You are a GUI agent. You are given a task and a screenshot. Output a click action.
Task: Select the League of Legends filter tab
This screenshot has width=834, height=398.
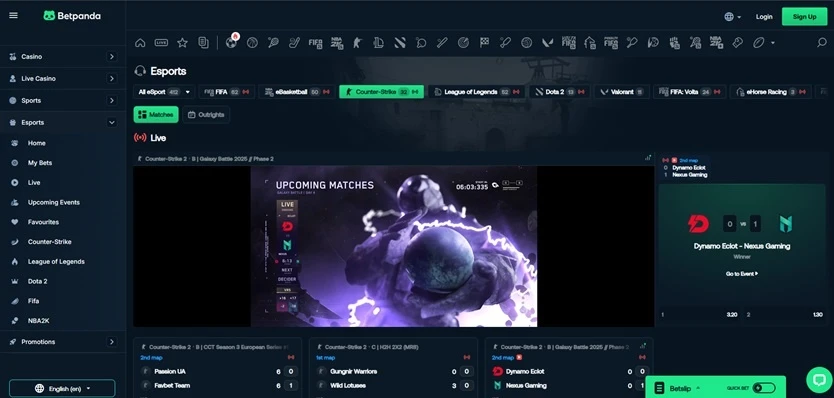coord(477,92)
